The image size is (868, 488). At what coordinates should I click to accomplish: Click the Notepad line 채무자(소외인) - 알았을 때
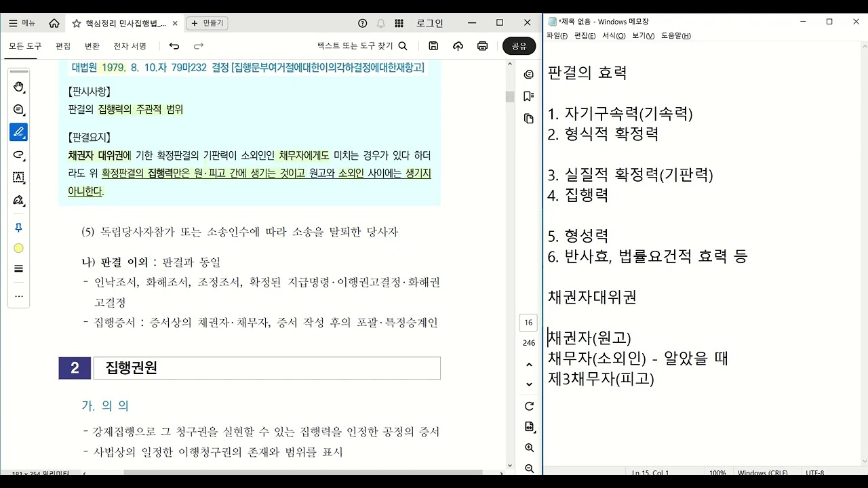[637, 358]
